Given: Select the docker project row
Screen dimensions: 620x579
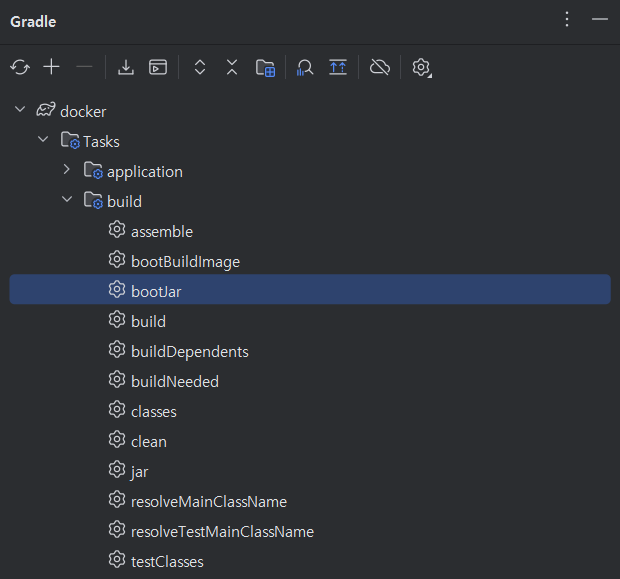Looking at the screenshot, I should [x=310, y=111].
